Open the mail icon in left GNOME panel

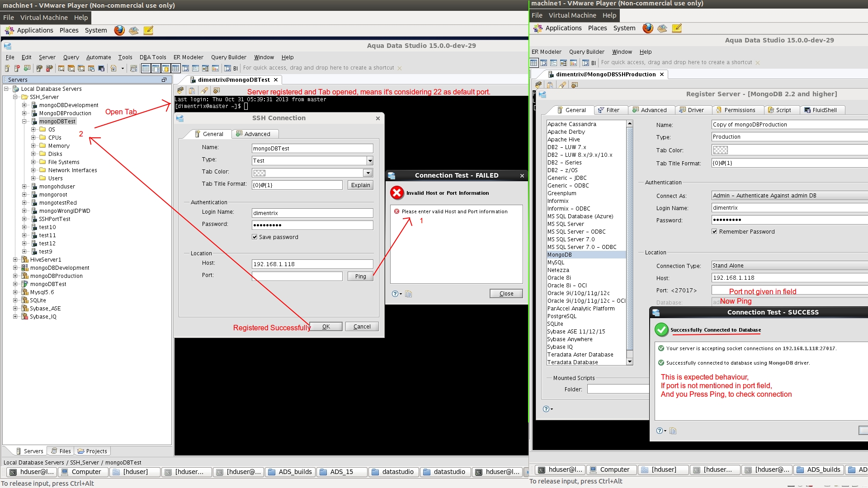134,30
